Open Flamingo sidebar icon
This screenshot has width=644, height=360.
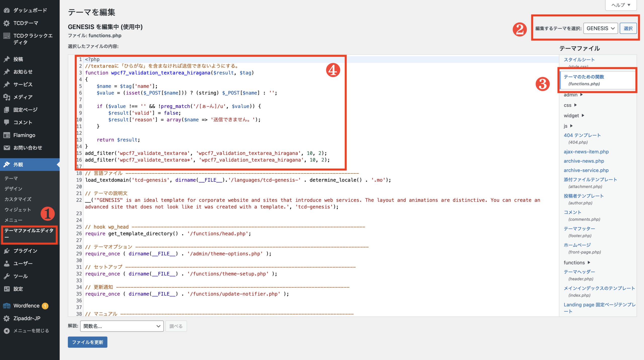click(x=7, y=135)
